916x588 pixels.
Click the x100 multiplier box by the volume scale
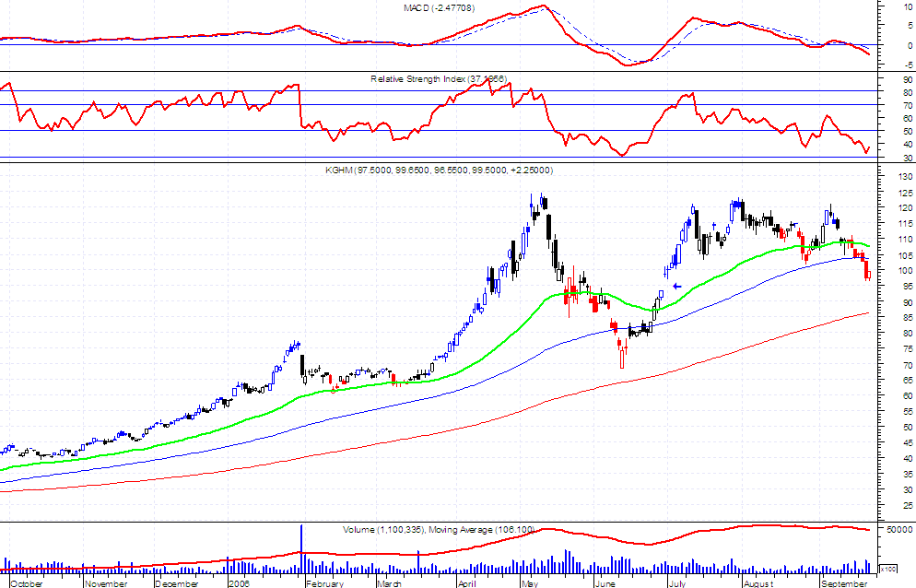pos(888,569)
